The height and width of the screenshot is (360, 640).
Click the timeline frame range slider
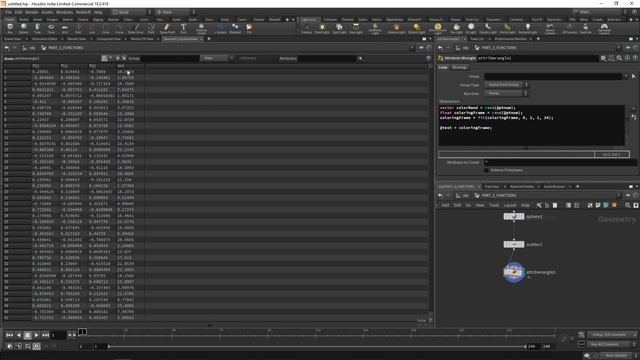point(317,346)
